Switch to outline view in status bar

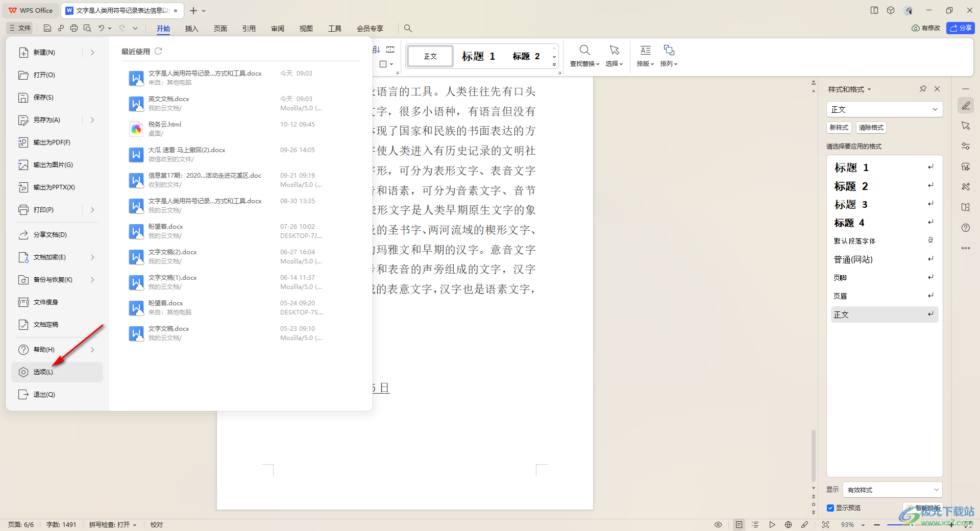click(755, 524)
